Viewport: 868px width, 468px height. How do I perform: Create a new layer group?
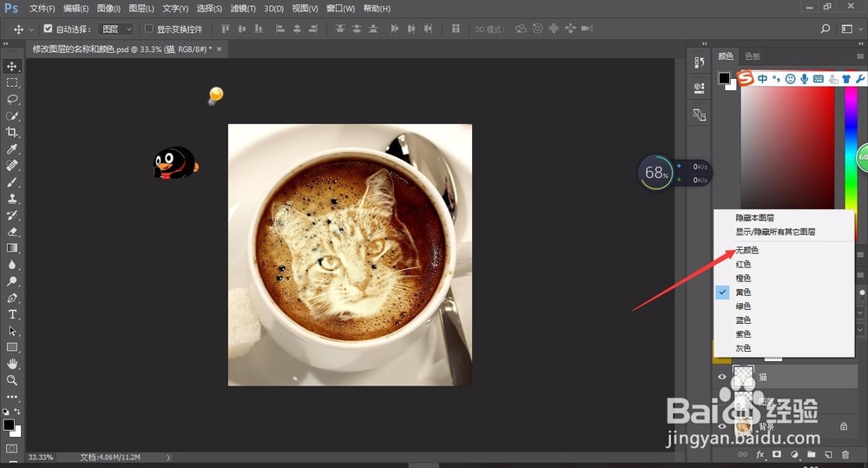(x=811, y=455)
